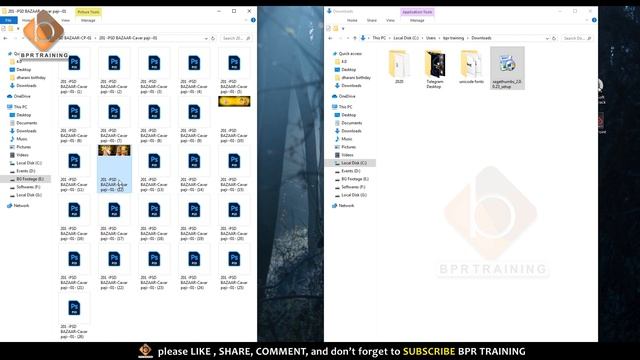Click the Up arrow in Downloads window
The image size is (640, 360).
click(x=355, y=38)
